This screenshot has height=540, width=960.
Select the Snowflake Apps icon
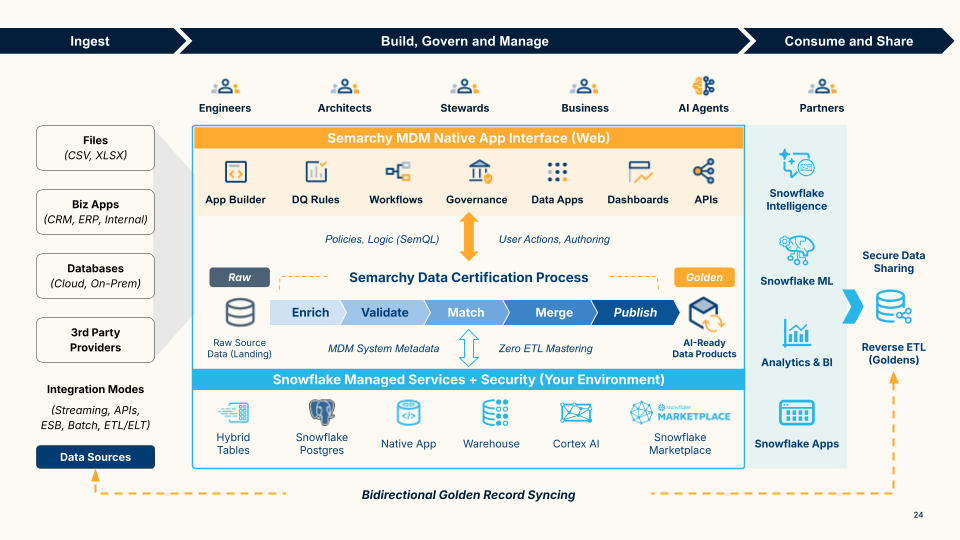(797, 413)
